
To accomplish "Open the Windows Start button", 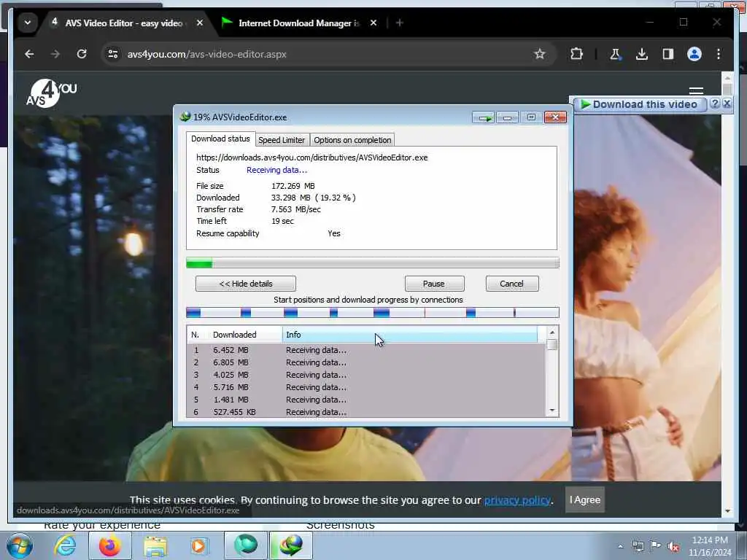I will click(x=20, y=545).
